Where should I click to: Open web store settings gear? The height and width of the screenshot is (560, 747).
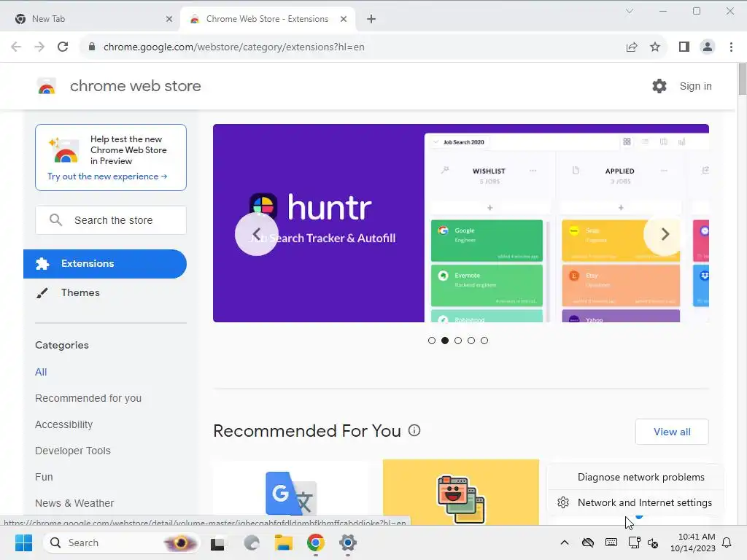point(659,86)
